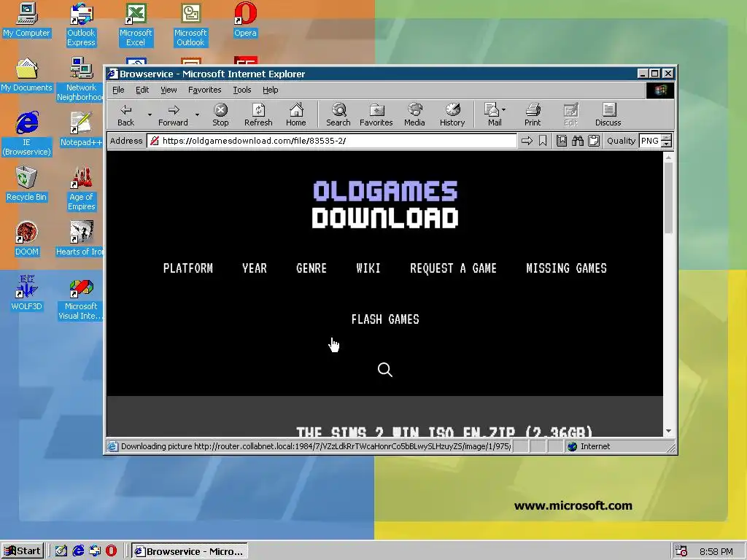Click the scheduler icon in system tray
This screenshot has width=747, height=560.
tap(681, 551)
